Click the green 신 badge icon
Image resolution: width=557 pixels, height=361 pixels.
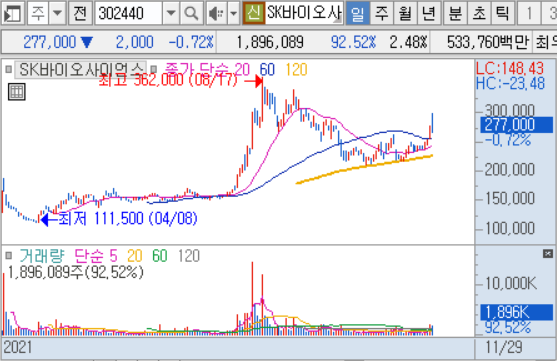pos(254,14)
